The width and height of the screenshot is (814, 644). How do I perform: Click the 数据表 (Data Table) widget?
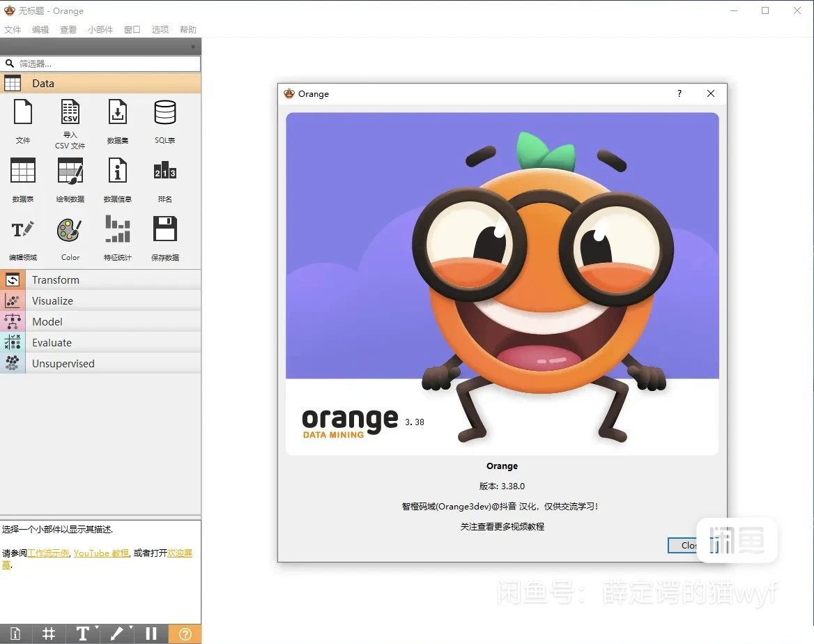pos(23,171)
